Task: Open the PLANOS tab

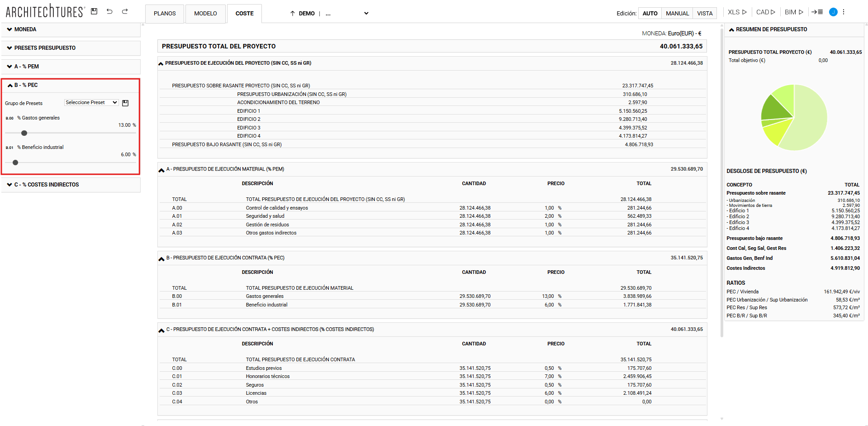Action: 165,14
